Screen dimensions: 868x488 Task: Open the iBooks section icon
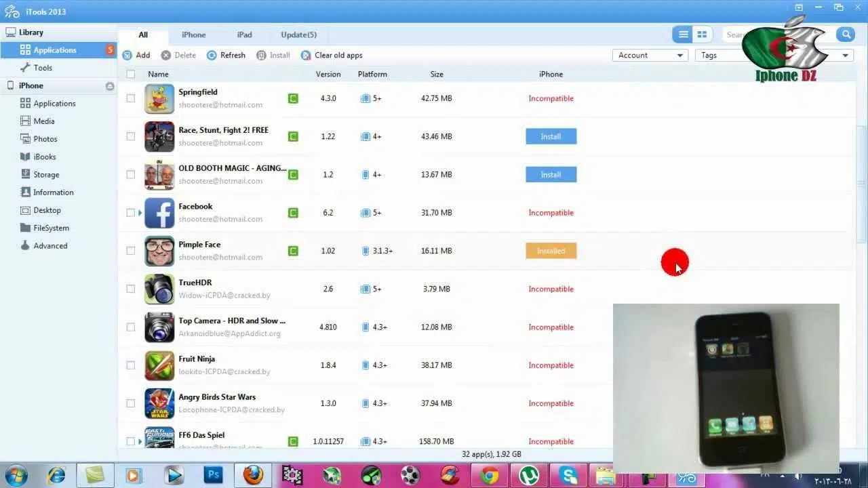26,157
